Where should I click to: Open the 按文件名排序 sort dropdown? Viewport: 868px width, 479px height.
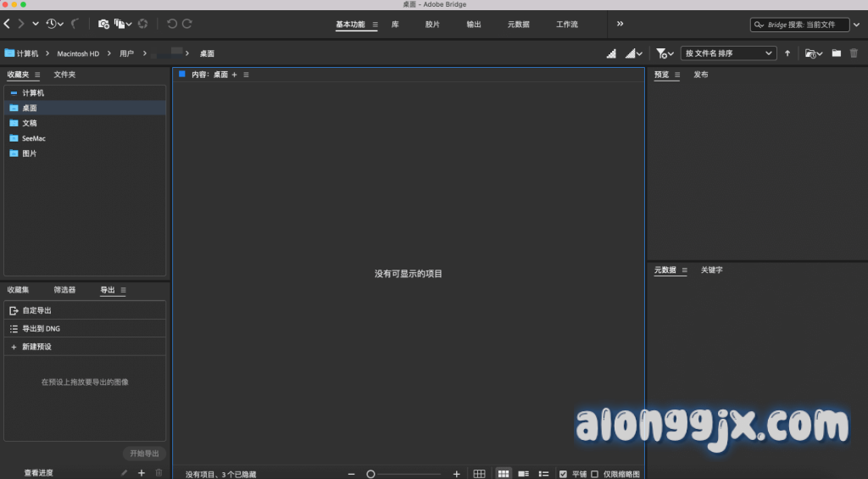[729, 53]
